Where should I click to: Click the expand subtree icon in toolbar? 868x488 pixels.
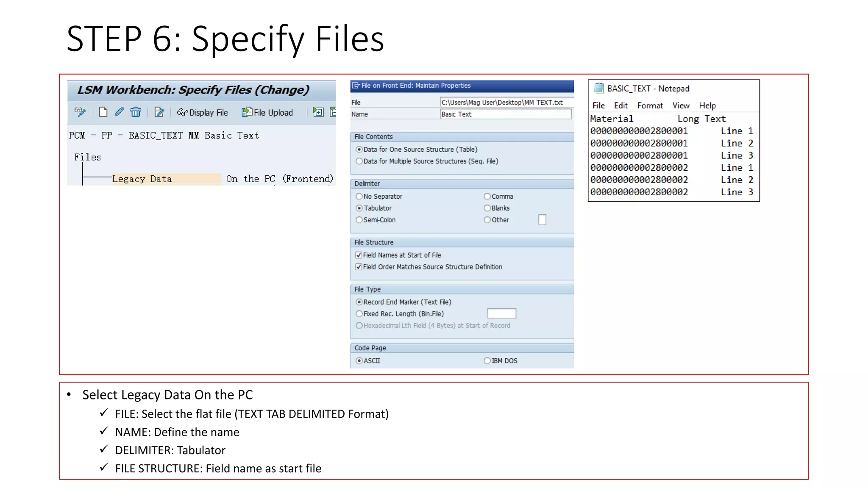318,112
